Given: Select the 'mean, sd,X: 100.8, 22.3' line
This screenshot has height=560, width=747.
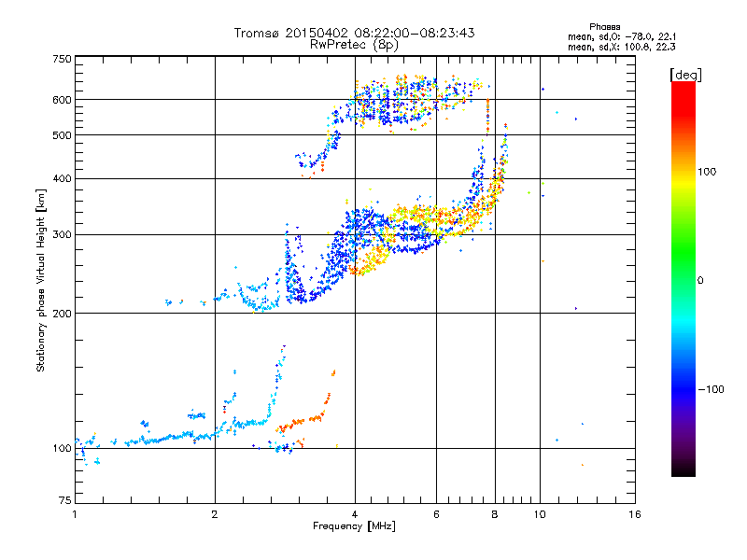Looking at the screenshot, I should click(622, 47).
